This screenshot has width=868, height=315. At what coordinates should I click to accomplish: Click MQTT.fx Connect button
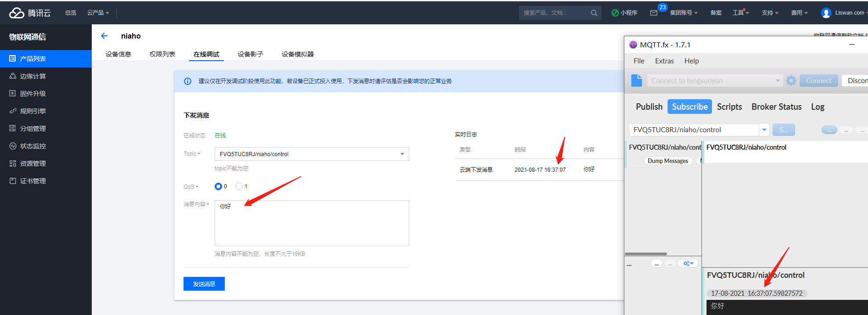click(818, 81)
